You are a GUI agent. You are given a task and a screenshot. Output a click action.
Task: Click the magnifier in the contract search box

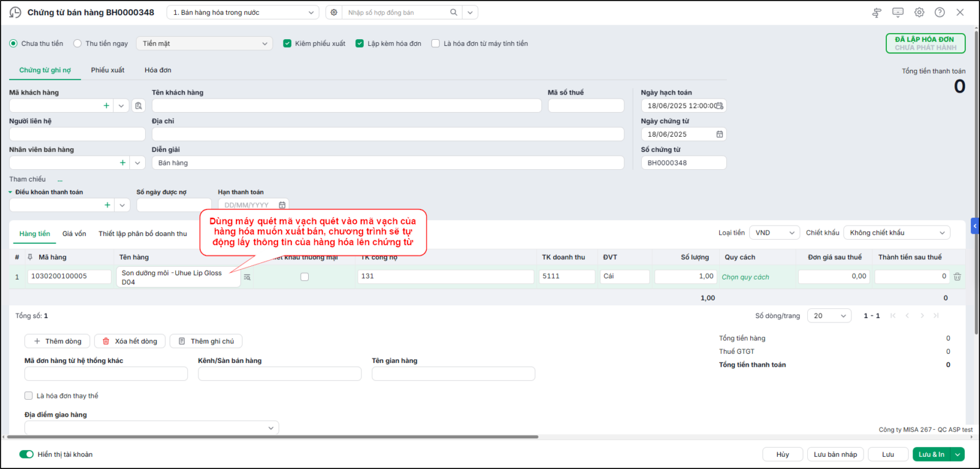454,12
